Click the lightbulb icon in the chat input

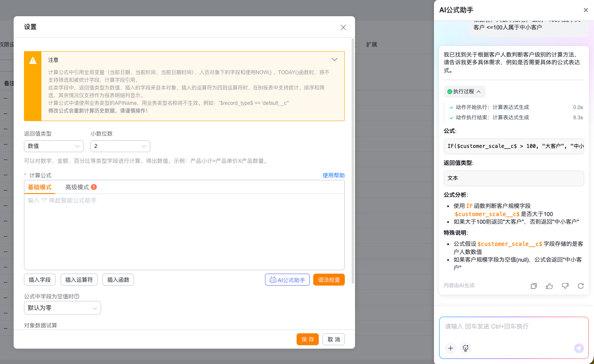(x=466, y=348)
